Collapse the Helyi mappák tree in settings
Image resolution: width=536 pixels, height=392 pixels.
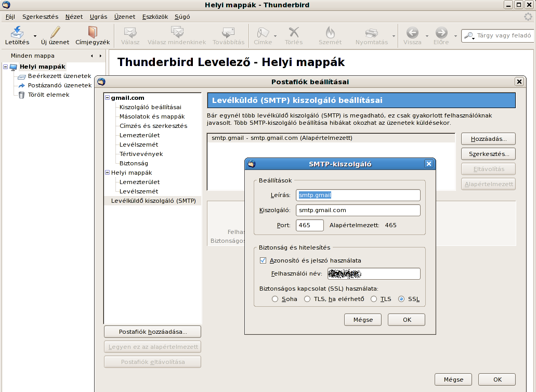pyautogui.click(x=107, y=173)
